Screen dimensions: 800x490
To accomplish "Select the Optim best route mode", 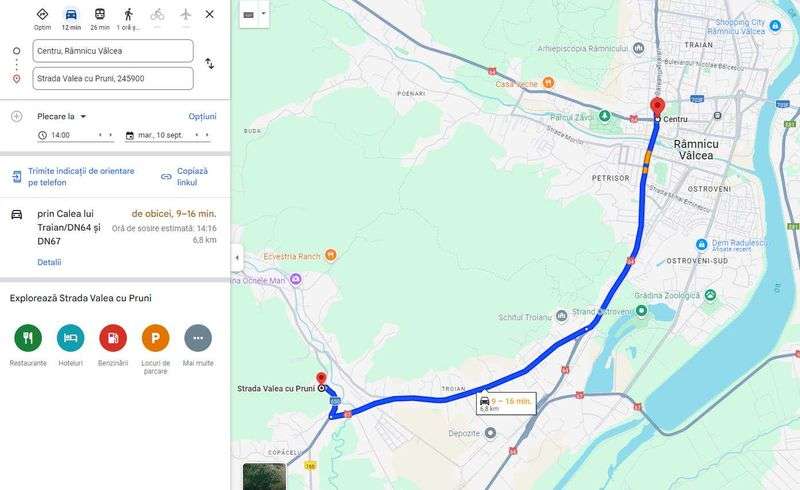I will point(42,14).
